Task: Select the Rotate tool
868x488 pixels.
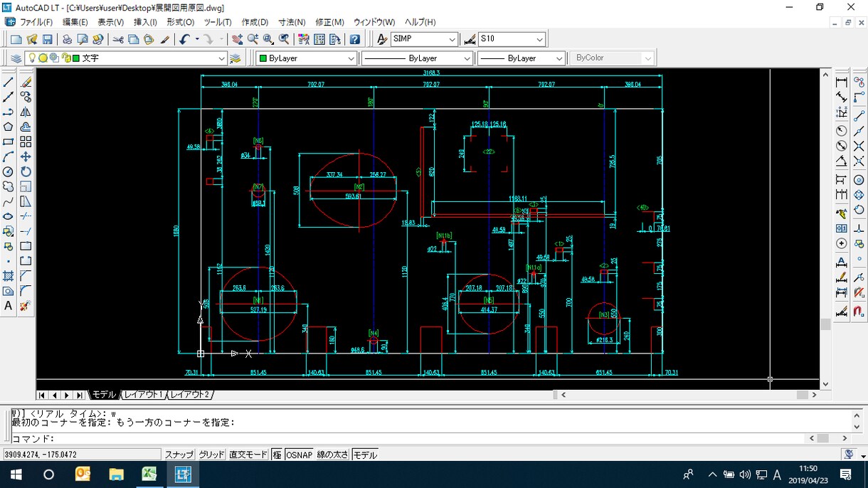Action: click(x=26, y=171)
